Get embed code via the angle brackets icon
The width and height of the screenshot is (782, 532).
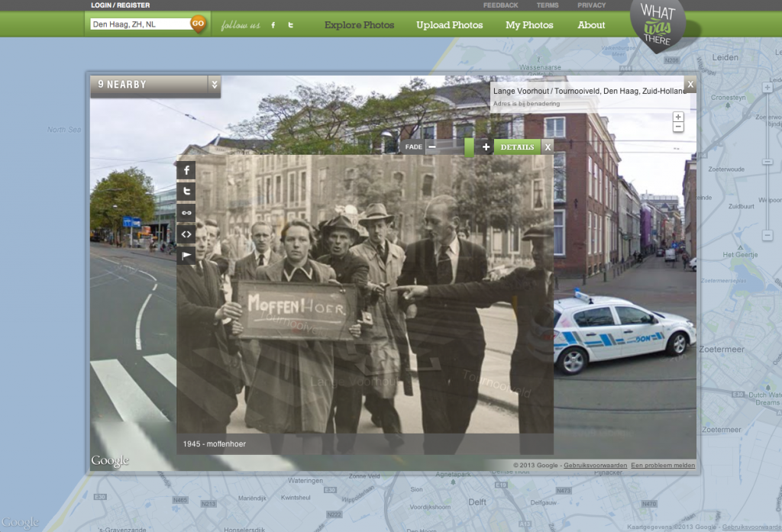click(186, 234)
